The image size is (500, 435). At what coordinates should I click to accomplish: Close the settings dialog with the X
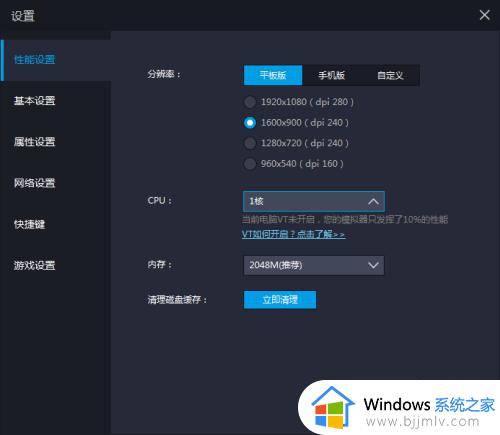pos(484,15)
